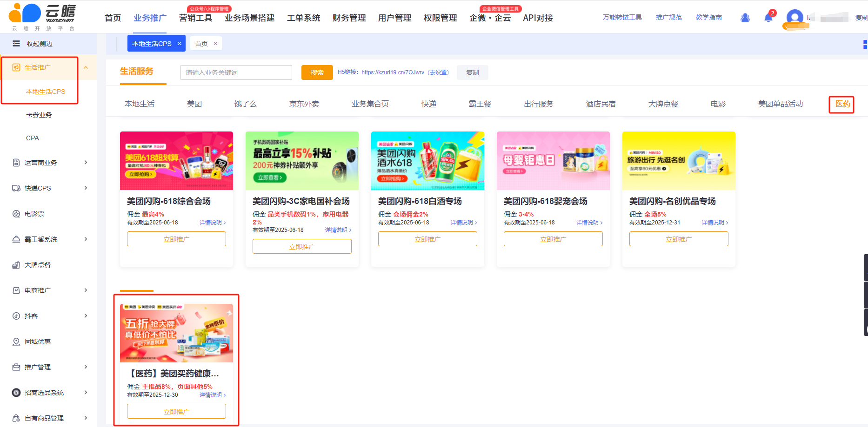
Task: Switch to the 医药 category tab
Action: click(842, 104)
